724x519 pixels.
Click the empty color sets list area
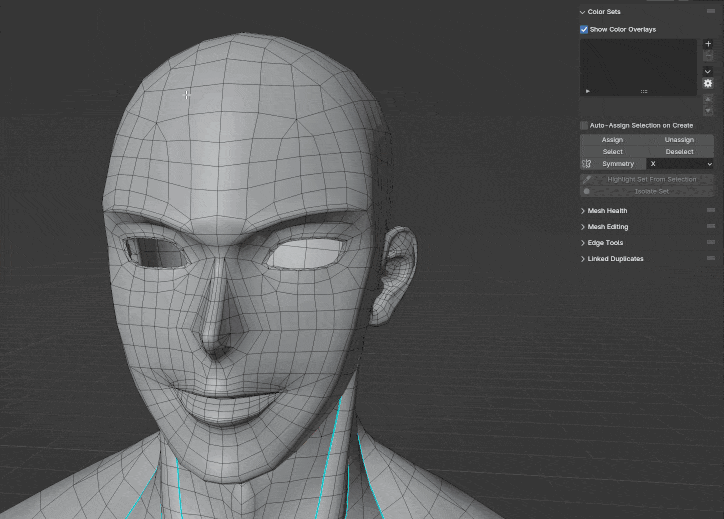tap(639, 63)
